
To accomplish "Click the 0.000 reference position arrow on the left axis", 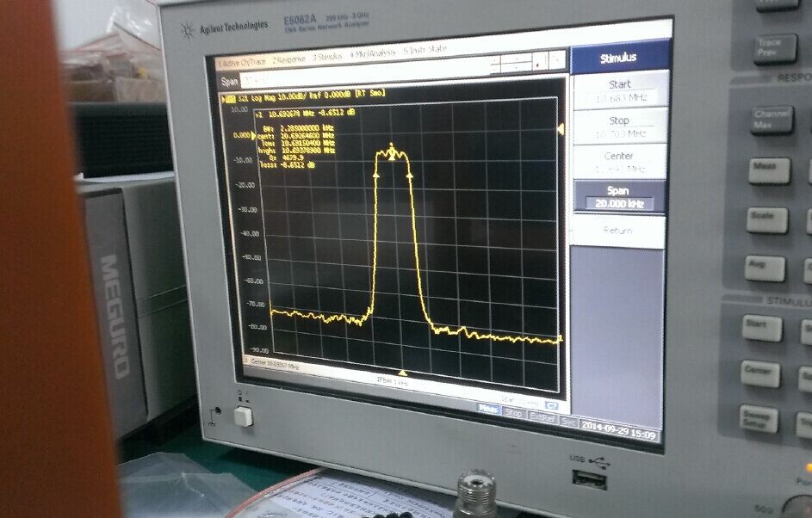I will tap(253, 136).
